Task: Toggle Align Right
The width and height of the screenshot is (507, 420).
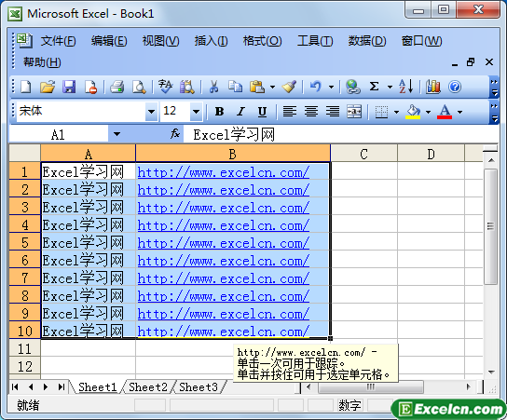Action: [x=333, y=112]
